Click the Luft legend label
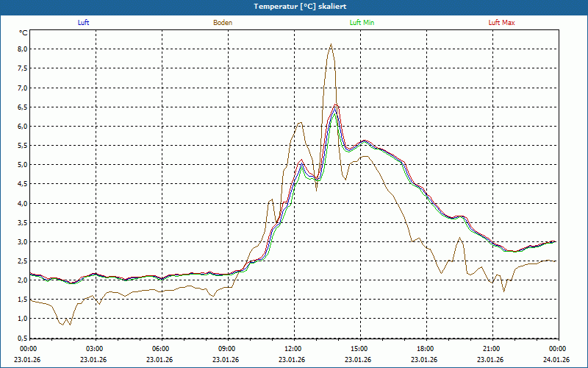 click(84, 23)
